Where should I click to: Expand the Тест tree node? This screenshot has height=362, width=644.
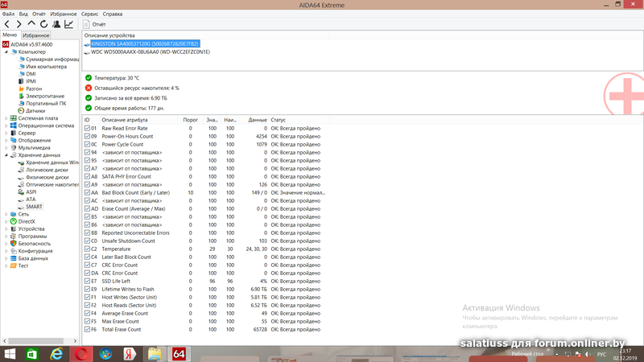coord(6,266)
